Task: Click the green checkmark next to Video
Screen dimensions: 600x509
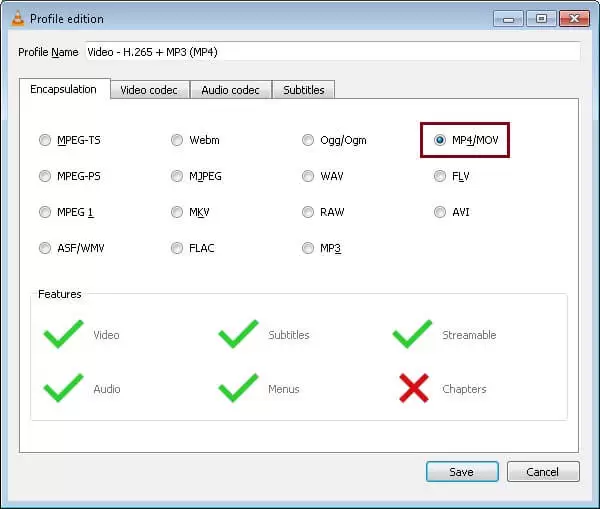Action: (x=64, y=334)
